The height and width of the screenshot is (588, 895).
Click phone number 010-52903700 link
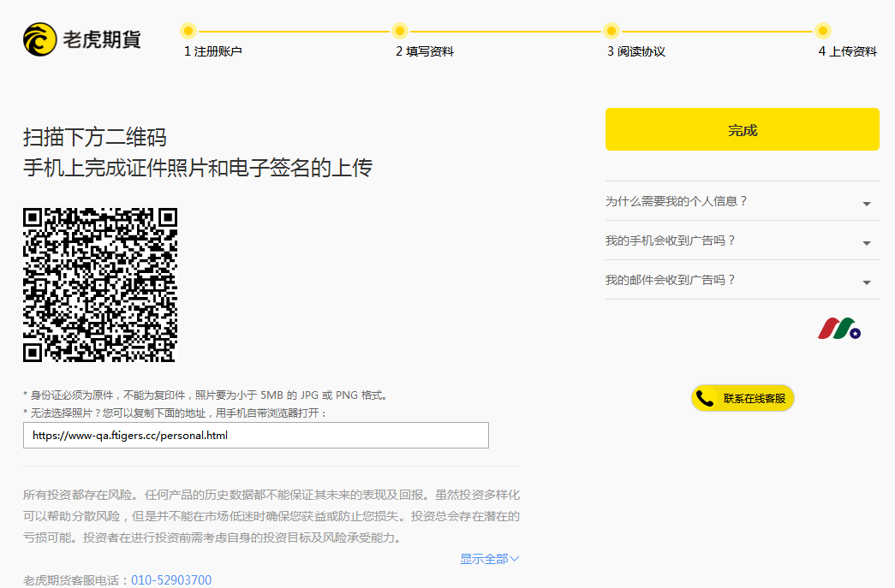(171, 580)
